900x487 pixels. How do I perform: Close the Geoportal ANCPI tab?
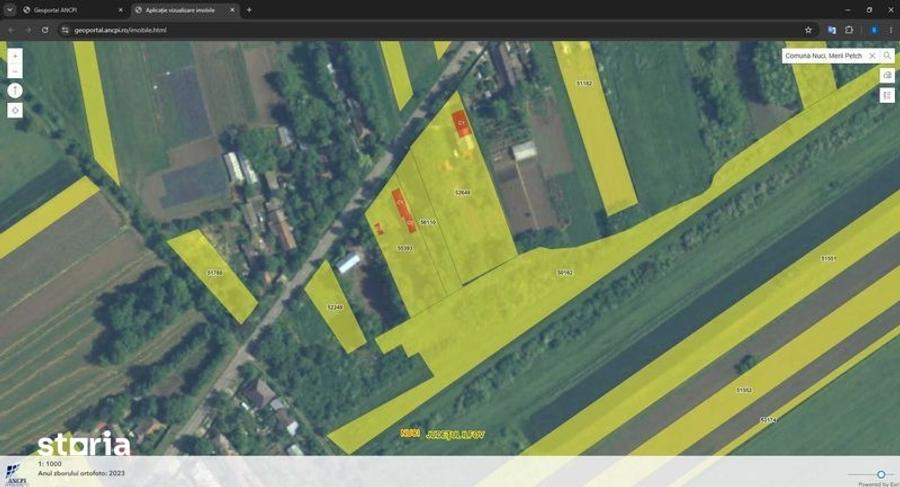pyautogui.click(x=120, y=10)
